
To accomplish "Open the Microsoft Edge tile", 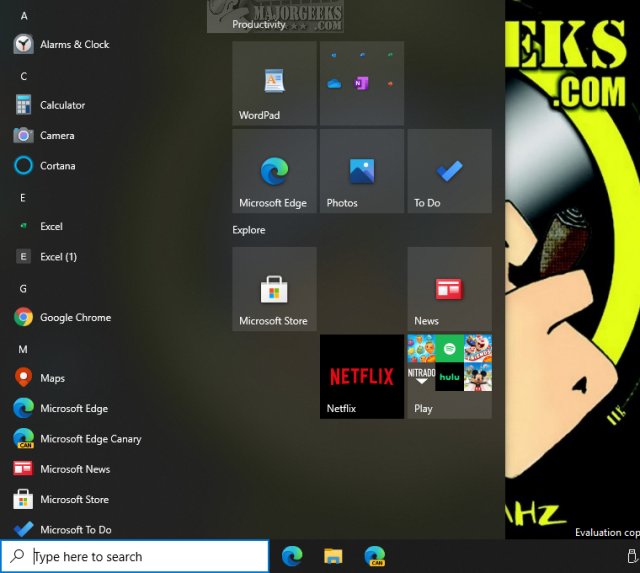I will coord(274,171).
